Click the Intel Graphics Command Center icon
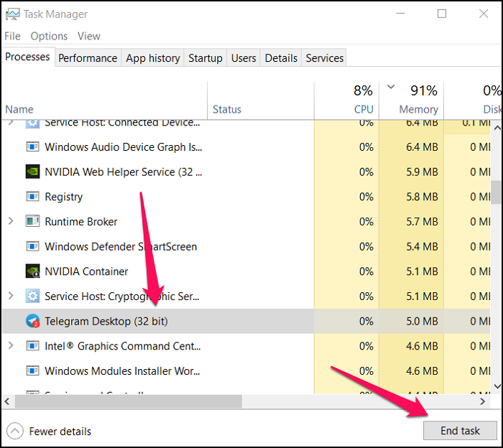 pos(32,346)
